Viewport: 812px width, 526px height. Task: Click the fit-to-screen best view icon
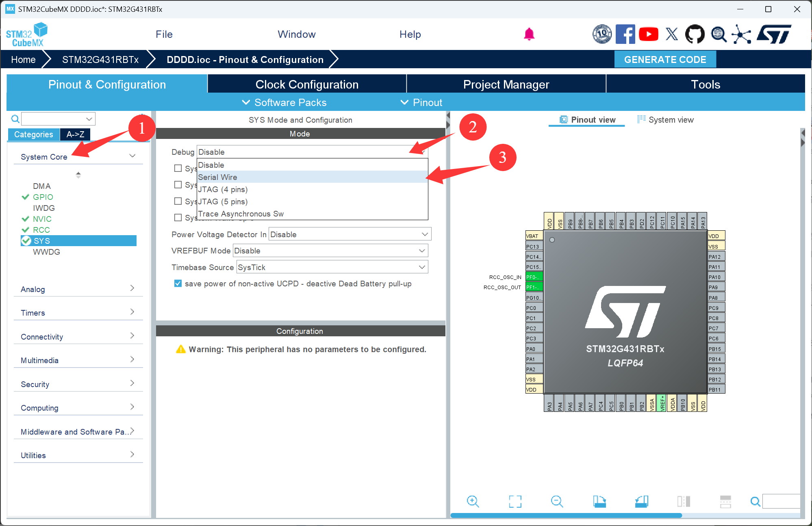pos(515,501)
